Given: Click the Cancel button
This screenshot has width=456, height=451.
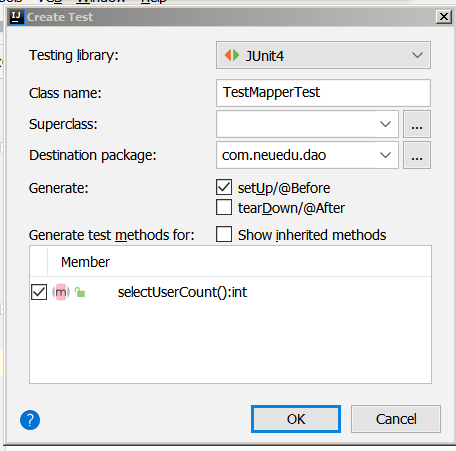Looking at the screenshot, I should pos(396,419).
